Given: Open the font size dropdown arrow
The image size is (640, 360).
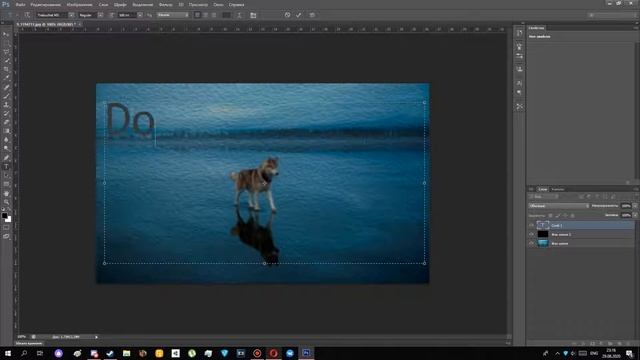Looking at the screenshot, I should (x=140, y=15).
